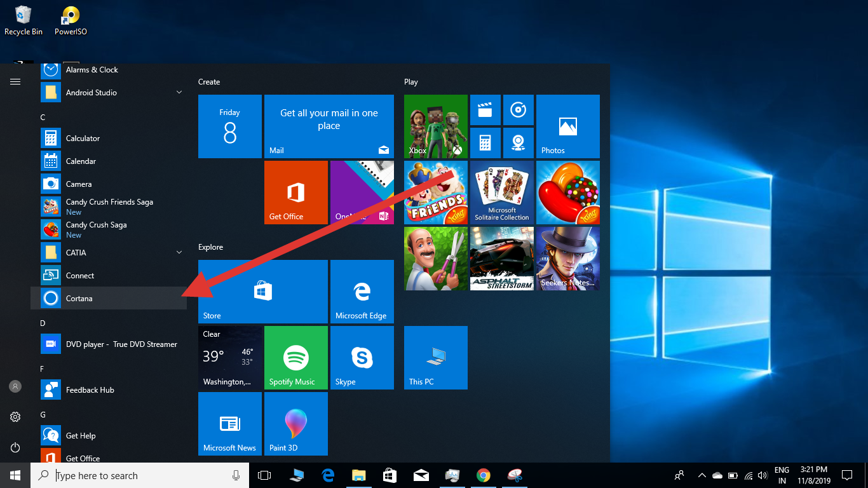Open Connect from the app list
This screenshot has height=488, width=868.
(108, 276)
